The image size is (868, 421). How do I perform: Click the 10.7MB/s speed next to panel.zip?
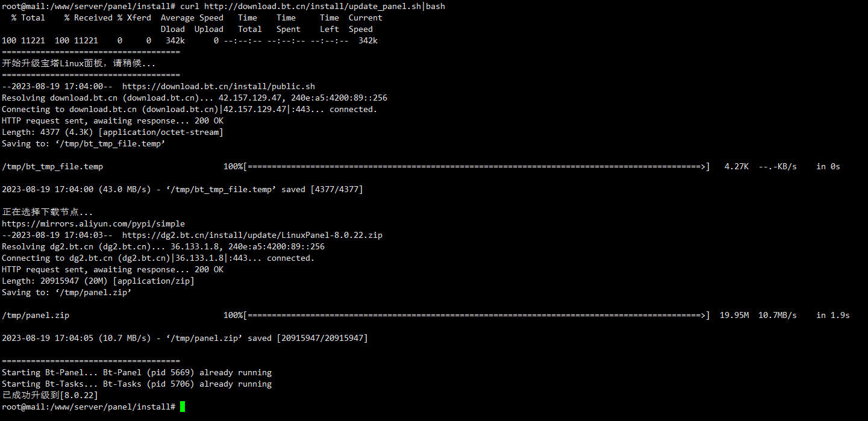point(778,315)
